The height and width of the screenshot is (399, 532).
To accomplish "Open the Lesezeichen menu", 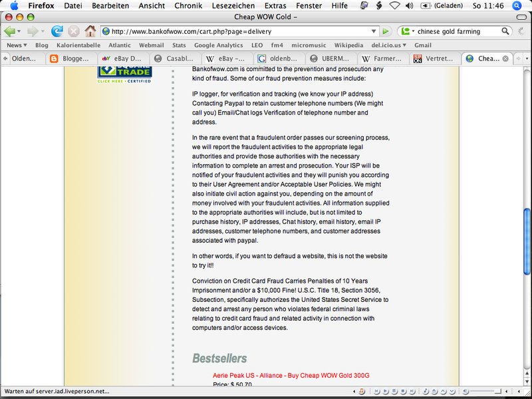I will [x=233, y=5].
